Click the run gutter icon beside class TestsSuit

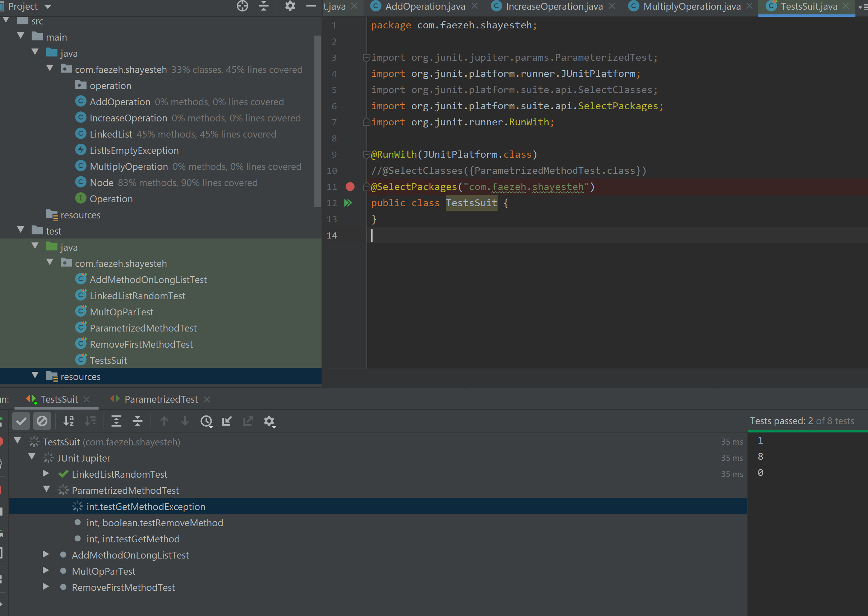pyautogui.click(x=347, y=203)
